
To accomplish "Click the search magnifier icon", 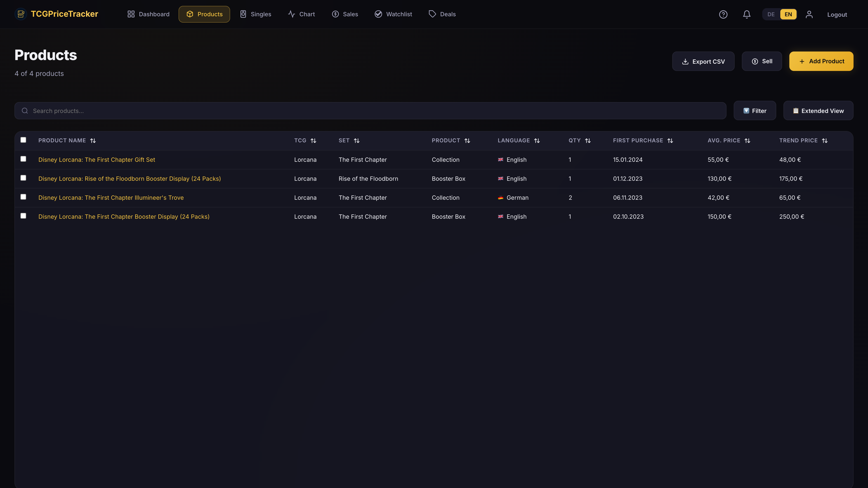I will click(25, 111).
